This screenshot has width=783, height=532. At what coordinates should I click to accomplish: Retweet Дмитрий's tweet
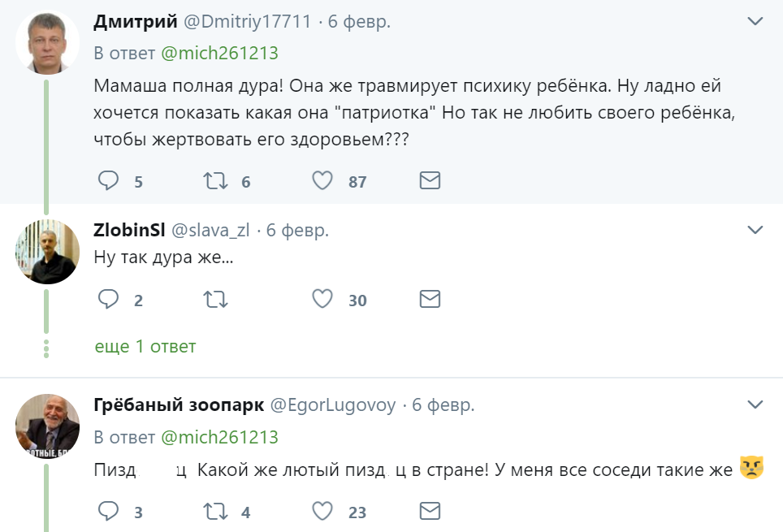click(214, 180)
